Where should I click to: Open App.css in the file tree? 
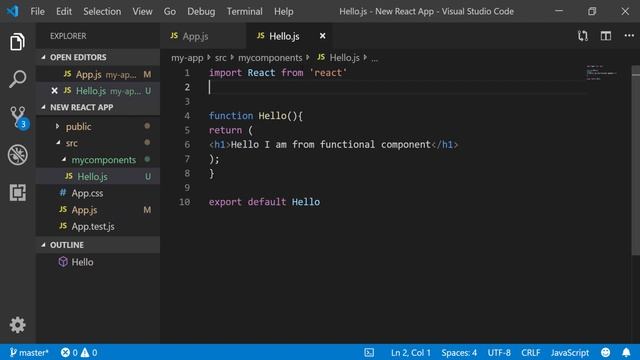tap(98, 193)
